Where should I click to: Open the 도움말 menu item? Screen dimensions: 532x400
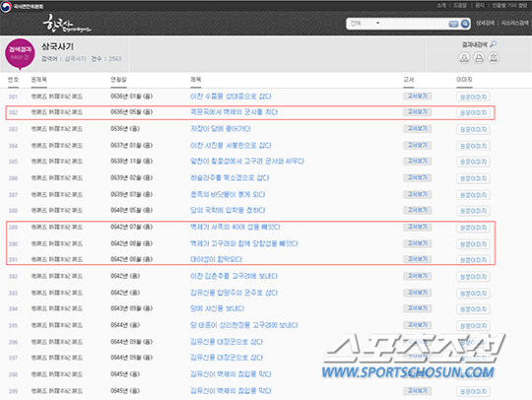(460, 6)
